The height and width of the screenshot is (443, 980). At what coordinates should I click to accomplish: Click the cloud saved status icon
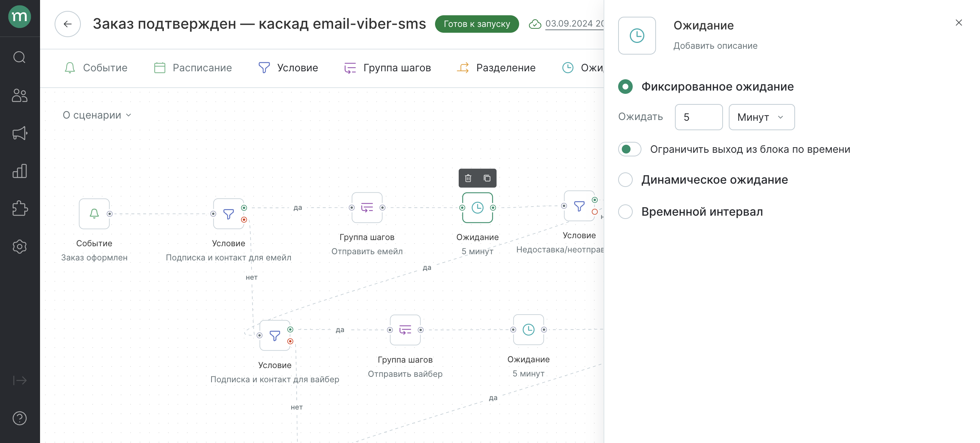(x=535, y=24)
